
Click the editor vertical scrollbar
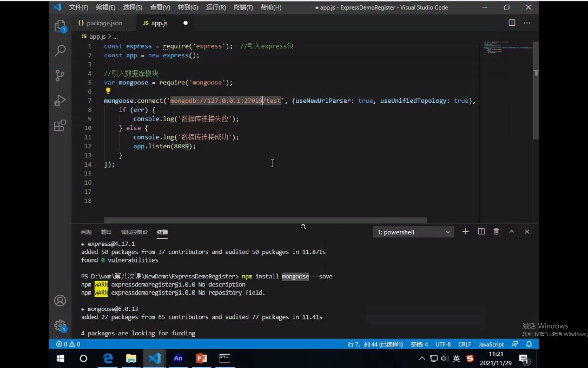(x=536, y=91)
